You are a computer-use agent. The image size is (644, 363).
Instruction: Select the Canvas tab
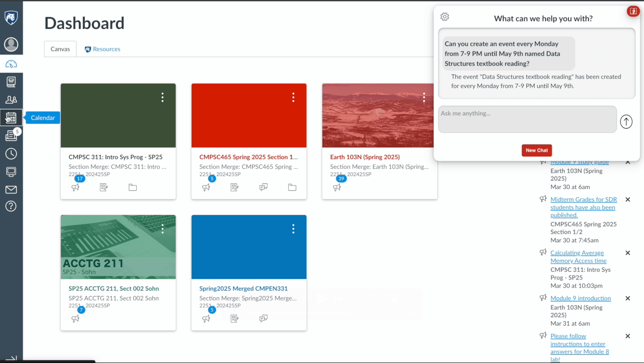(x=60, y=49)
